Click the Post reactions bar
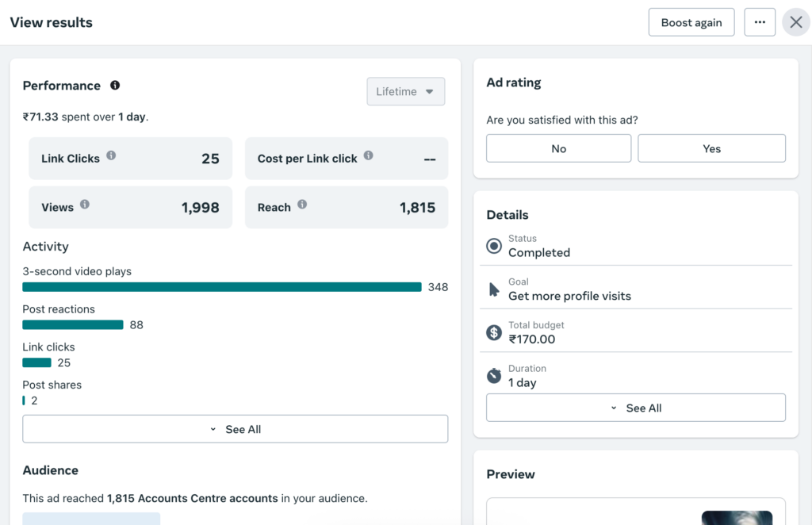 (73, 324)
